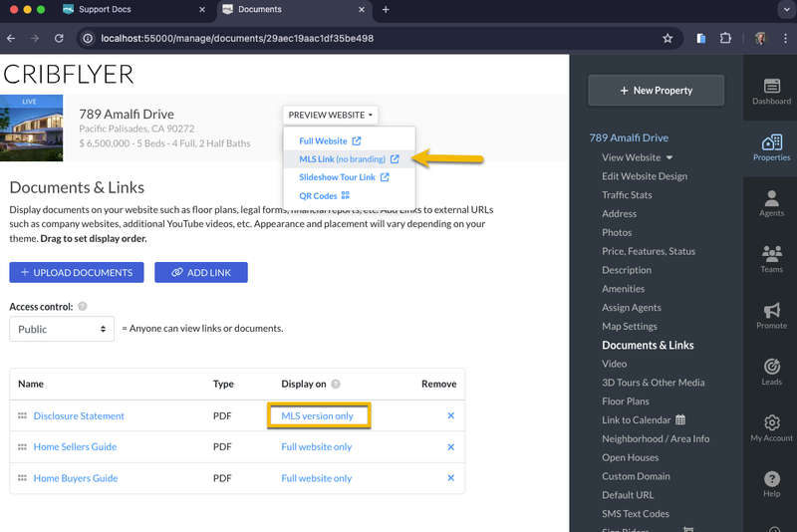This screenshot has height=532, width=797.
Task: Go to Photos in sidebar
Action: pyautogui.click(x=617, y=233)
